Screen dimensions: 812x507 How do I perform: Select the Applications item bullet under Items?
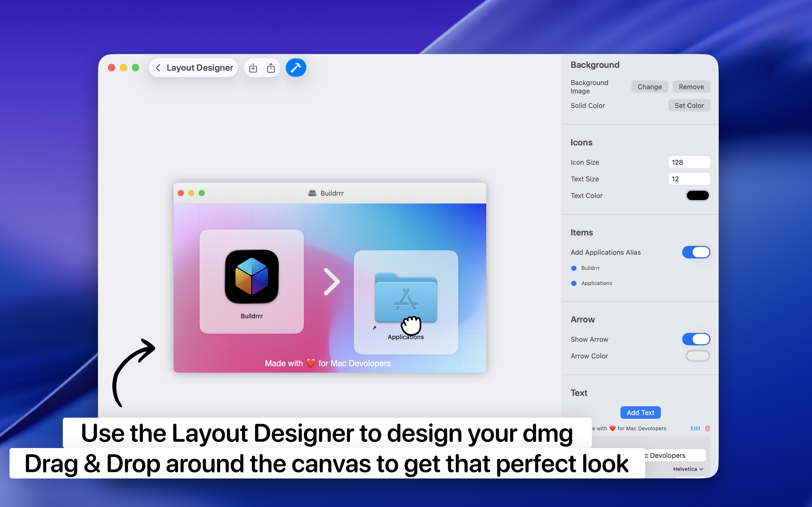point(573,283)
